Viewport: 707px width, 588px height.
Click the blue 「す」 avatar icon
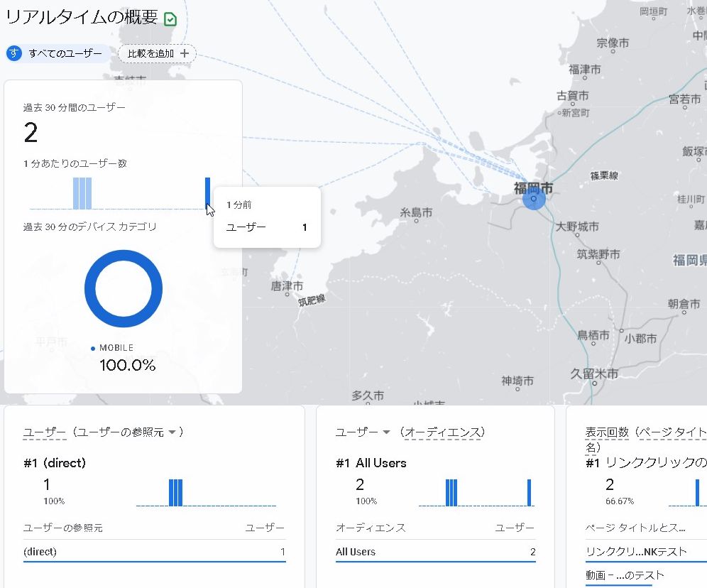[14, 53]
